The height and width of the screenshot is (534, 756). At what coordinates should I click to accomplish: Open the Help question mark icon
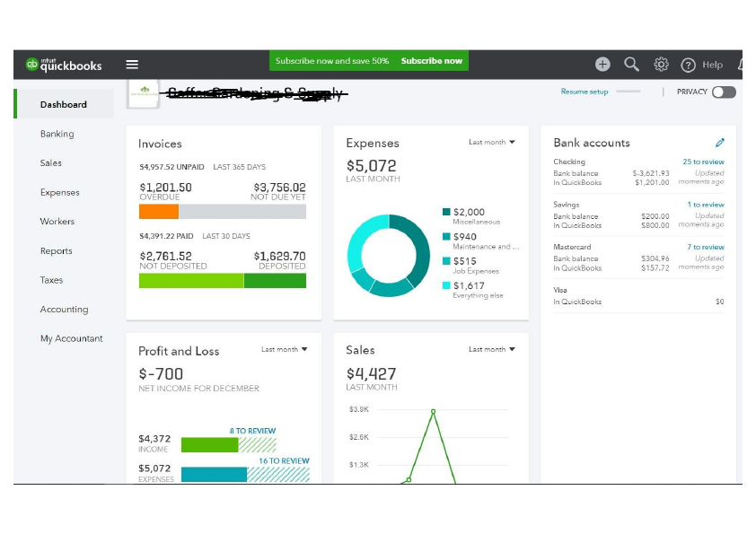coord(688,65)
